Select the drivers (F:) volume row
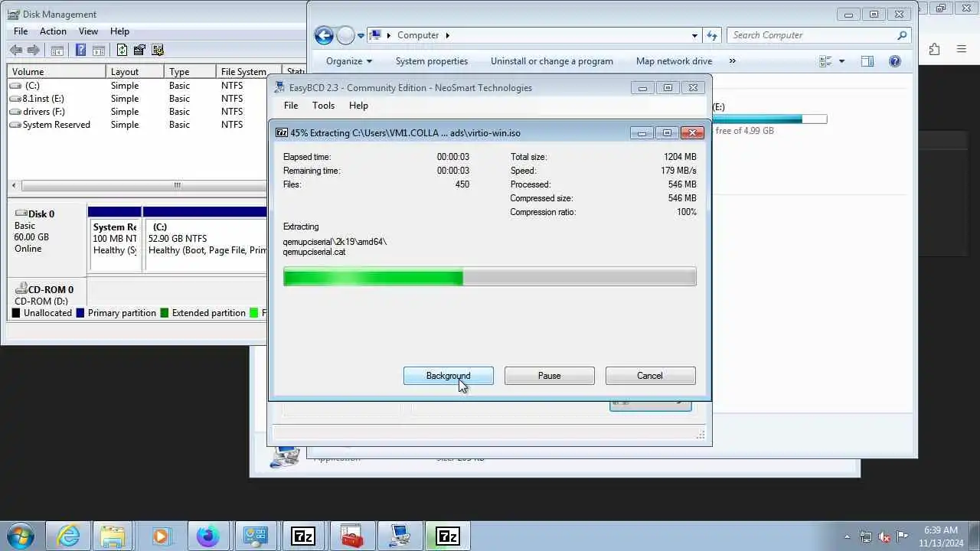980x551 pixels. tap(138, 112)
